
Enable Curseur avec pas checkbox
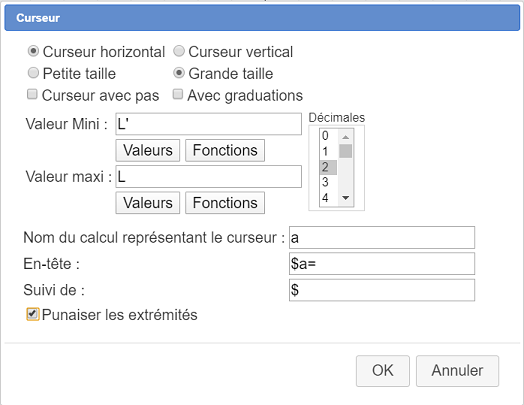pos(32,95)
